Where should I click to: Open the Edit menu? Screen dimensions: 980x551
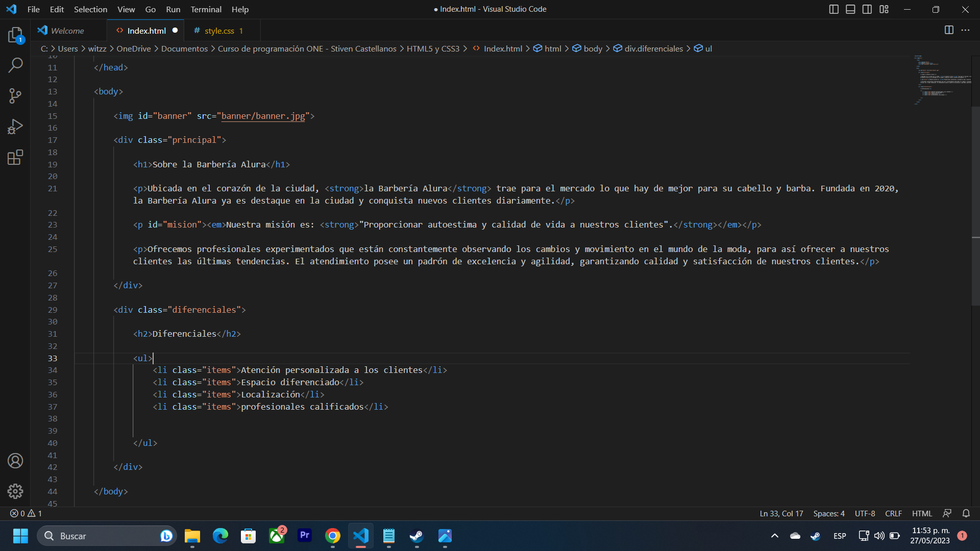pyautogui.click(x=57, y=9)
